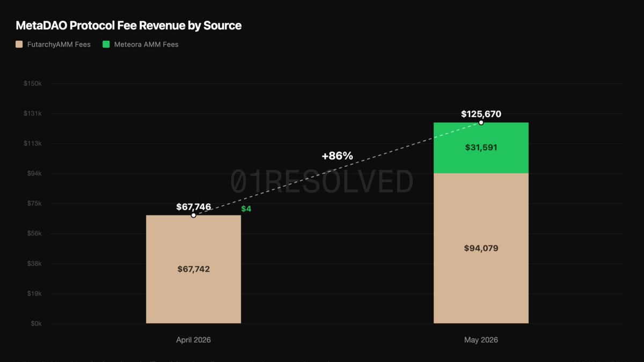644x362 pixels.
Task: Click the +86% growth label
Action: coord(337,156)
